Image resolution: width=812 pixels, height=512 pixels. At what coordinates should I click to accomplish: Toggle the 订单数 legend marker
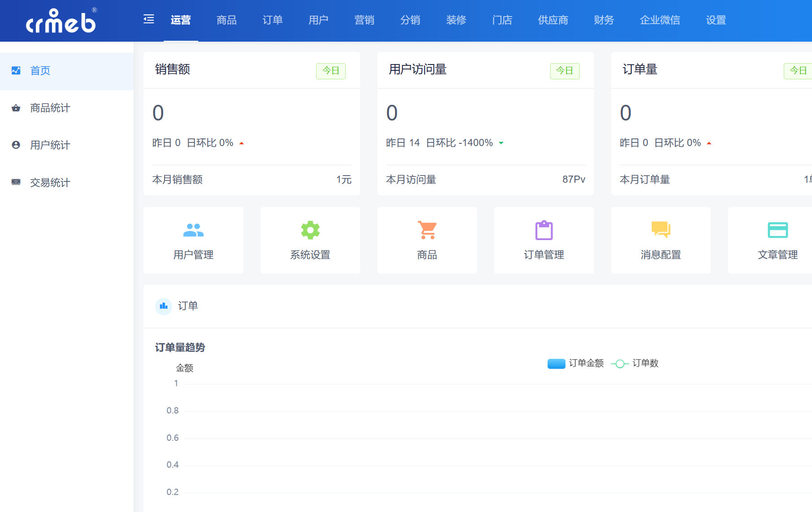(x=620, y=364)
